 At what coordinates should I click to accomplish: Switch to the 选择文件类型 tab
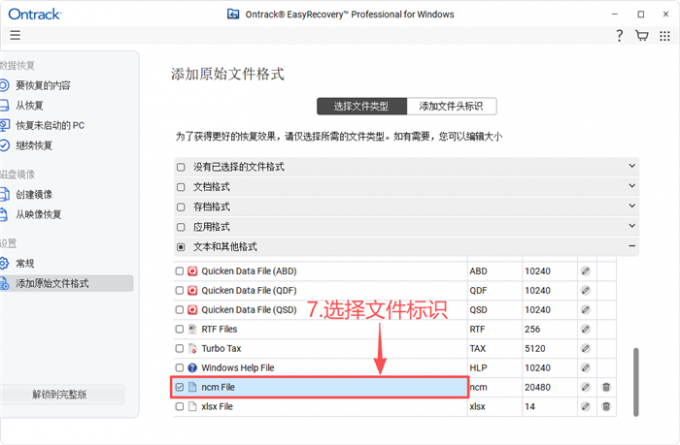coord(362,106)
